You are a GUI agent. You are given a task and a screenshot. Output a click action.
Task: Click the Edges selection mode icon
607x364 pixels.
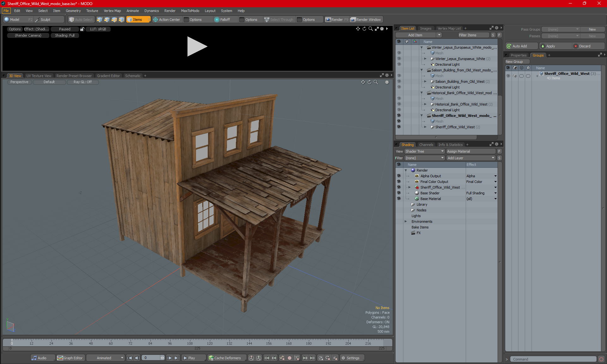click(x=107, y=20)
